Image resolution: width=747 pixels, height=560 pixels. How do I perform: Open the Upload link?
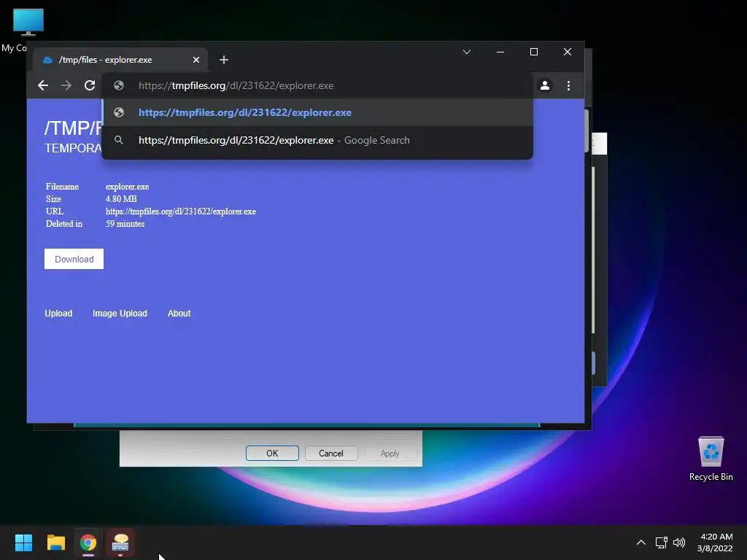pos(58,314)
